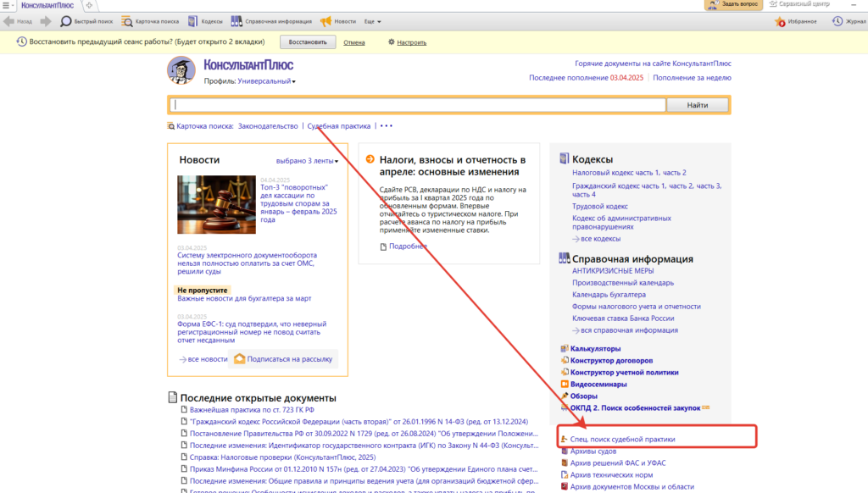868x493 pixels.
Task: Click the Восстановить button
Action: coord(307,42)
